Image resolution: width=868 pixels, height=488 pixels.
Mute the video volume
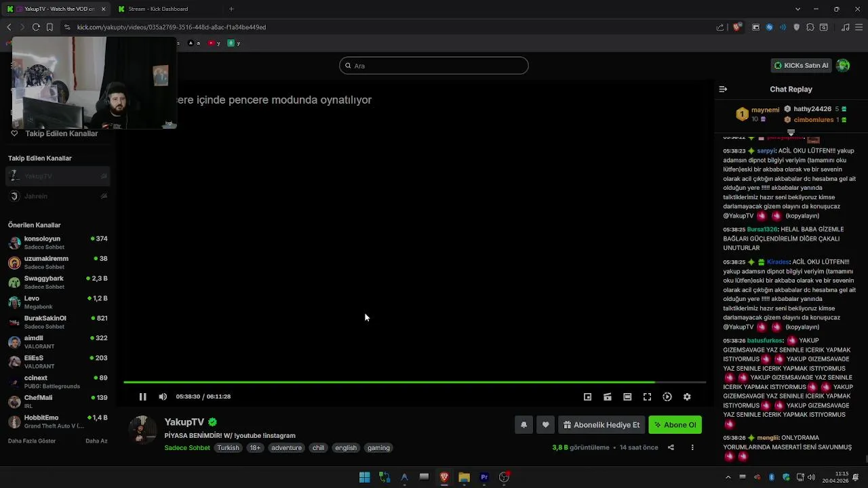click(163, 396)
